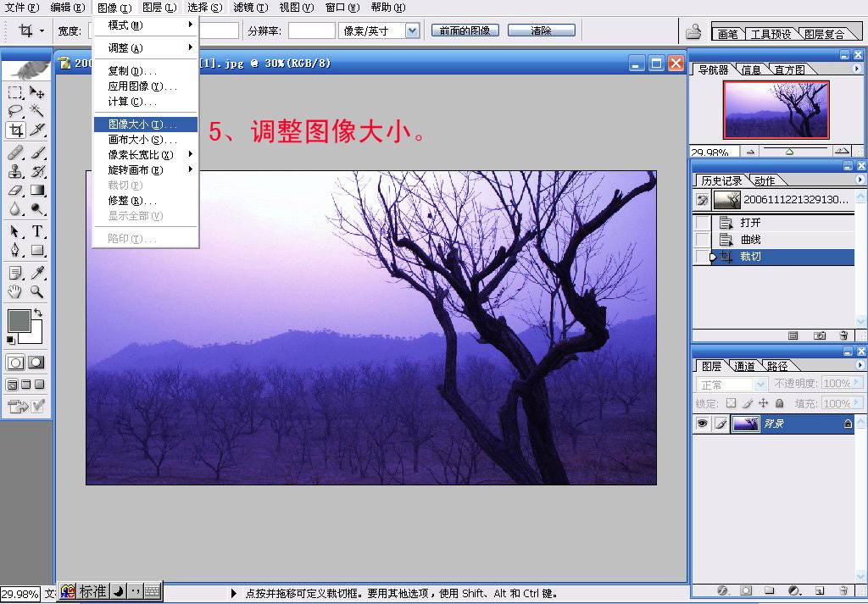
Task: Toggle history brush source box for 曲线
Action: pyautogui.click(x=703, y=240)
